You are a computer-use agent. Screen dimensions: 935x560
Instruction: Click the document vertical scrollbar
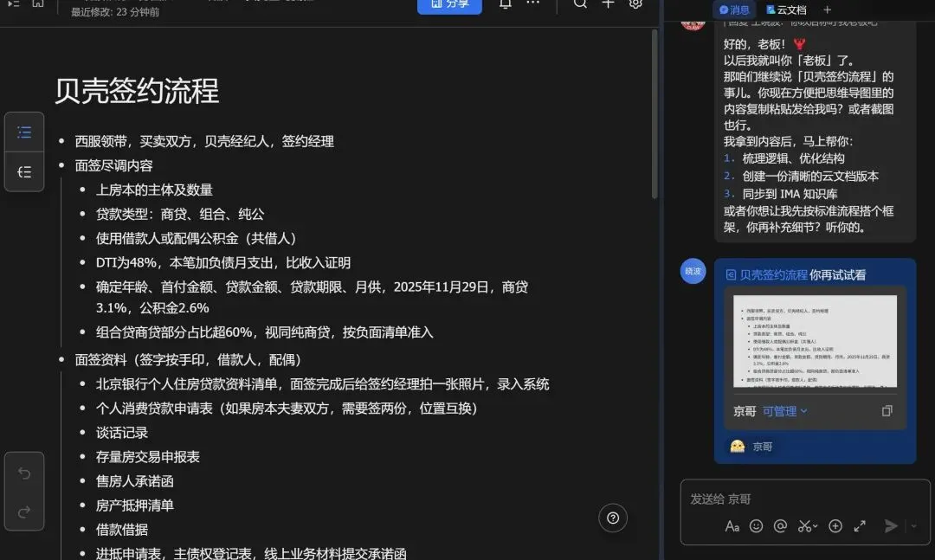pos(654,113)
